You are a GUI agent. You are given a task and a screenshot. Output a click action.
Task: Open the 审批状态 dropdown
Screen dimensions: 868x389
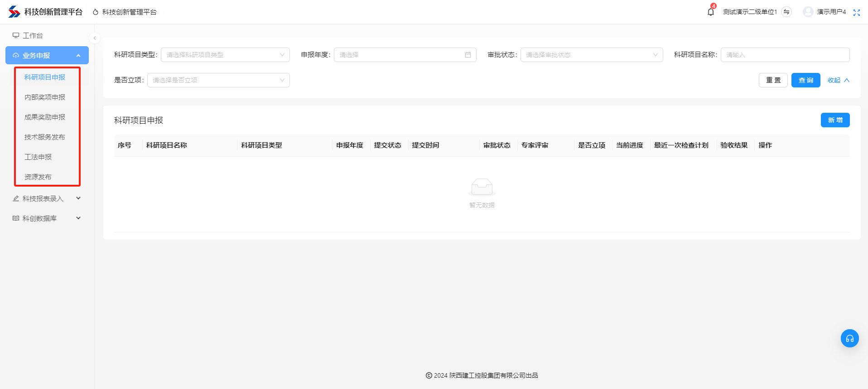click(x=591, y=55)
